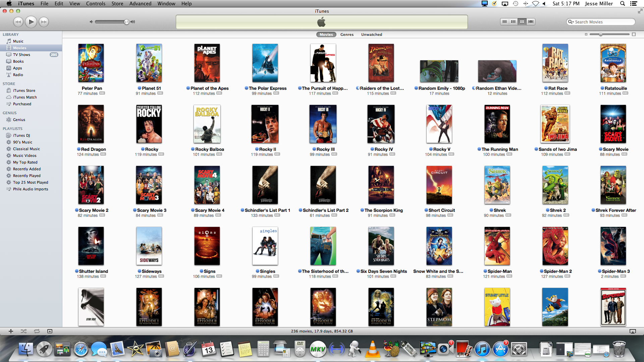Select the Movies tab pill
The height and width of the screenshot is (362, 644).
[x=326, y=35]
